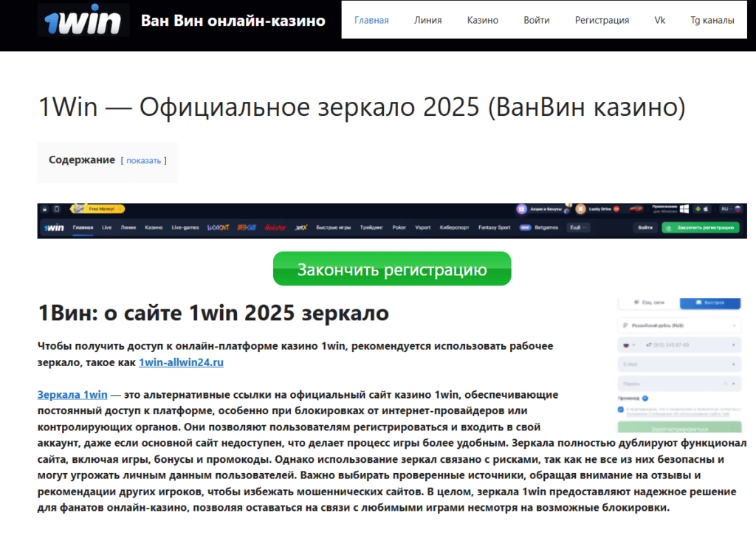The image size is (756, 544).
Task: Open the Линия menu item in the white header bar
Action: tap(427, 20)
